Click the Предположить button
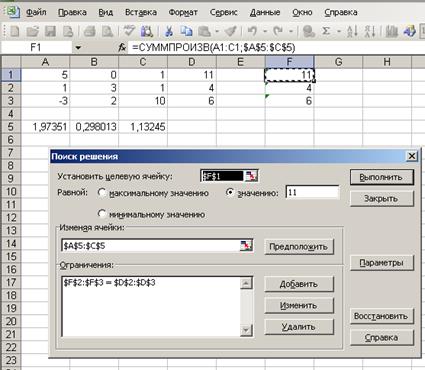The image size is (425, 370). (299, 247)
